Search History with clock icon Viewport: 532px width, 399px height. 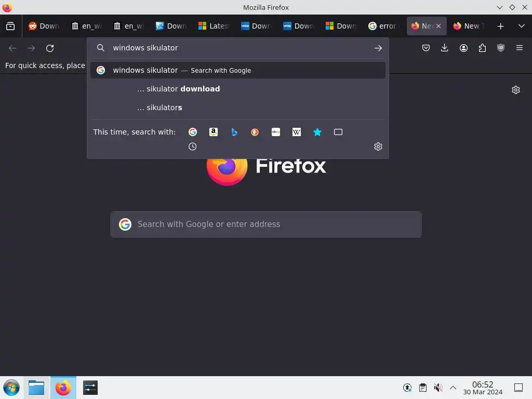pos(192,147)
